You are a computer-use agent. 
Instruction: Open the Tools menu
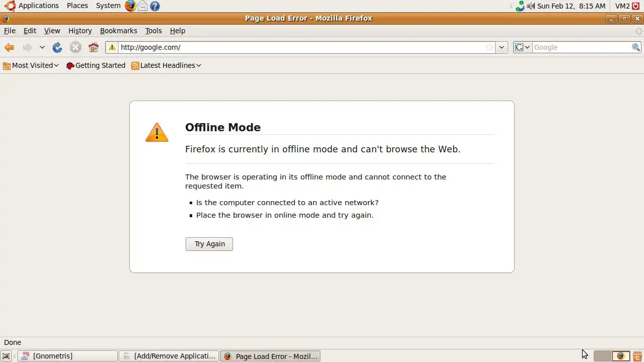click(x=153, y=31)
